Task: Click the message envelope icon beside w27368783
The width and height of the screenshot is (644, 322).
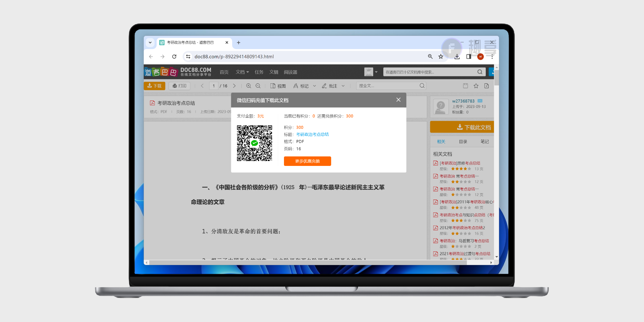Action: coord(480,101)
